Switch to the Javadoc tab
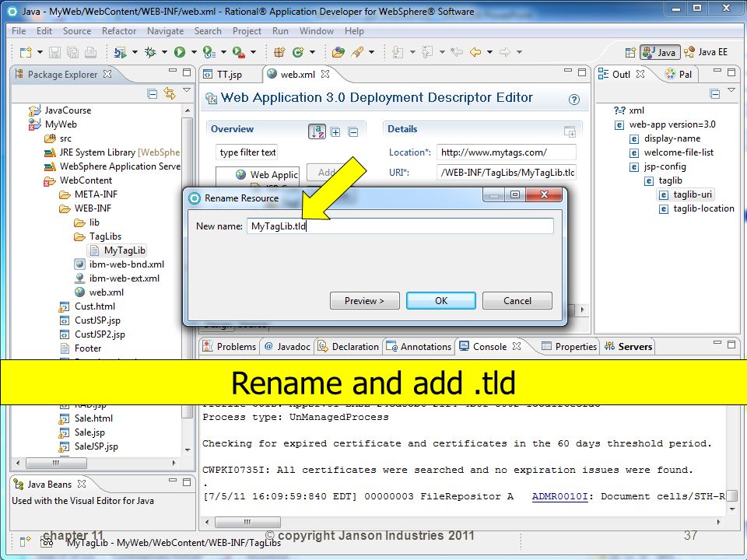This screenshot has height=560, width=747. 287,346
